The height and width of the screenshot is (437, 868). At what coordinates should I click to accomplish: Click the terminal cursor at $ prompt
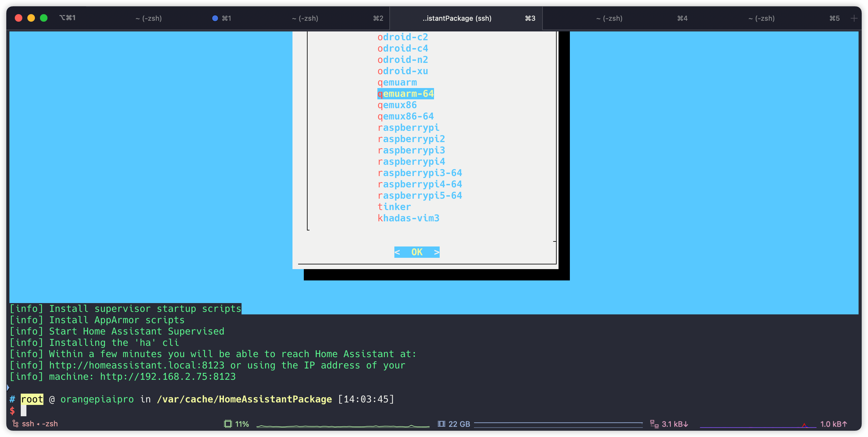[x=24, y=410]
